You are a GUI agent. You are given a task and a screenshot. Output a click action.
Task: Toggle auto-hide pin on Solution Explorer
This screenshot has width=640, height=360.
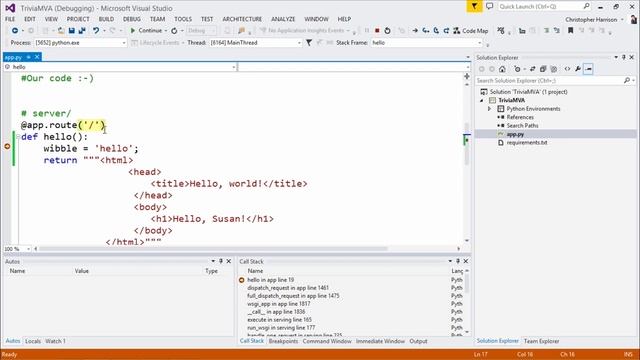(x=624, y=58)
